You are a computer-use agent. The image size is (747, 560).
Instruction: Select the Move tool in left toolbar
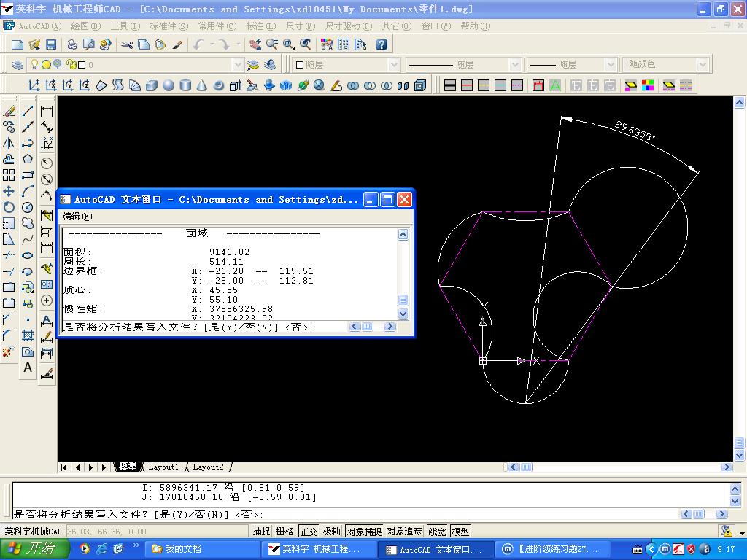point(9,192)
